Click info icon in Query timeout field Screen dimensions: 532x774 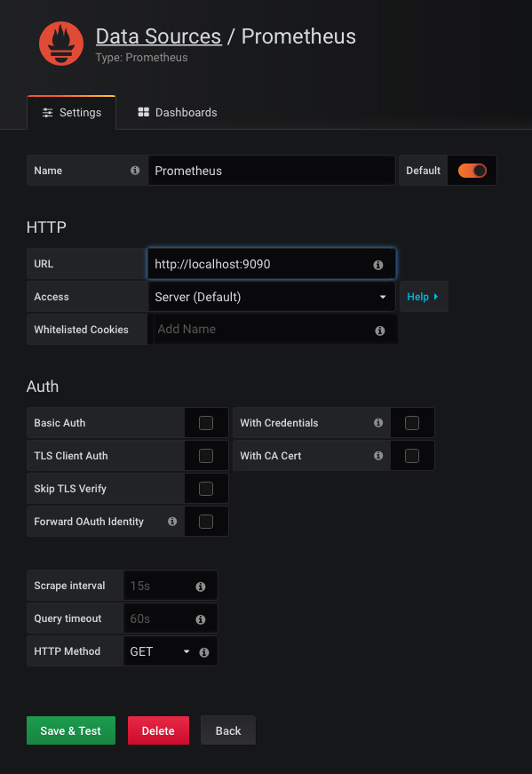click(201, 619)
